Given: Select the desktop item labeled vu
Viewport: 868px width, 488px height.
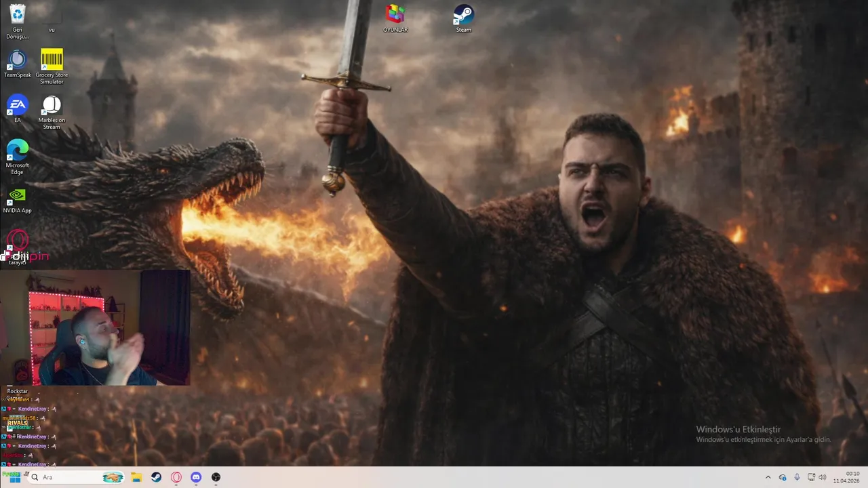Looking at the screenshot, I should pyautogui.click(x=52, y=20).
